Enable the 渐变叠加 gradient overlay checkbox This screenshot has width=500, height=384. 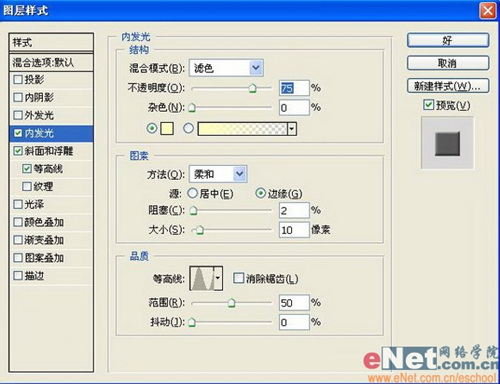pyautogui.click(x=18, y=240)
